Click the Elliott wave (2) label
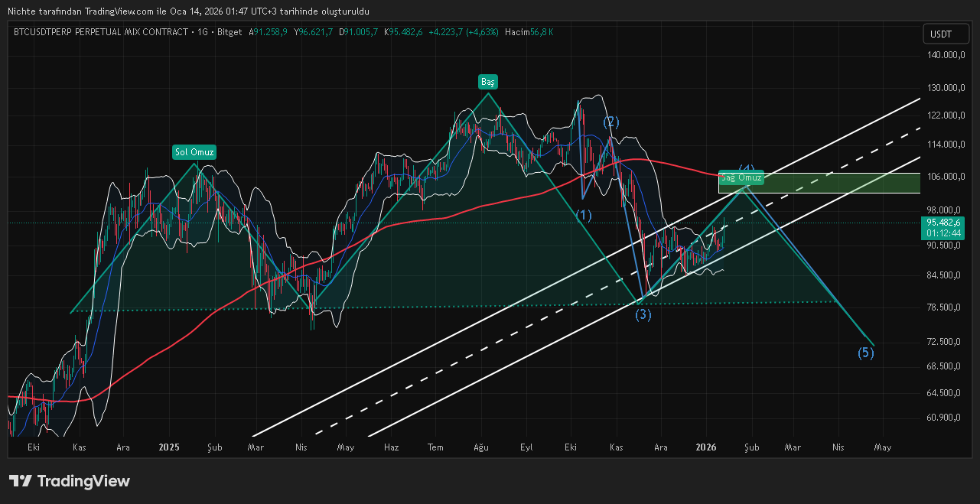 click(x=610, y=122)
